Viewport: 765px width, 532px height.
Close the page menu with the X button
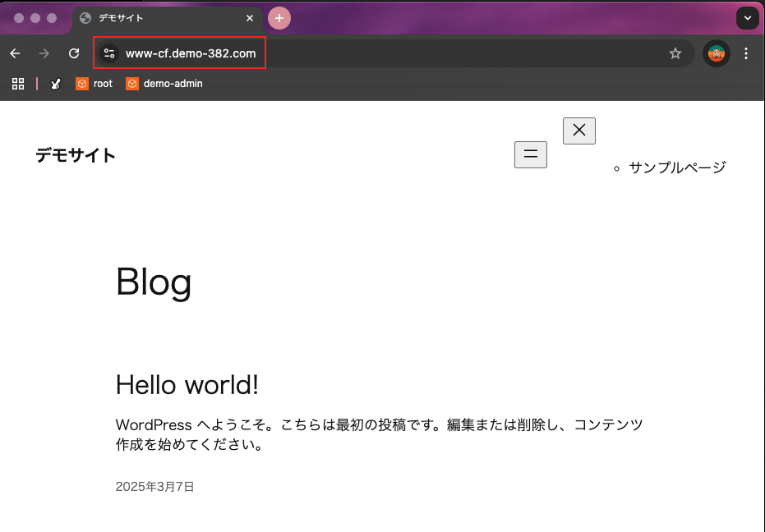(579, 131)
